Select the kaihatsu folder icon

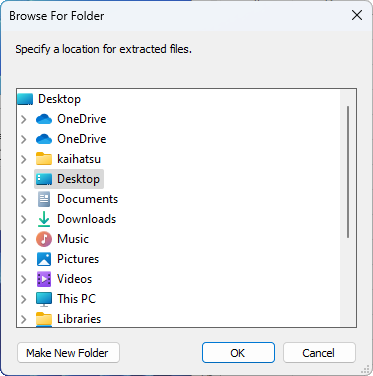coord(44,159)
